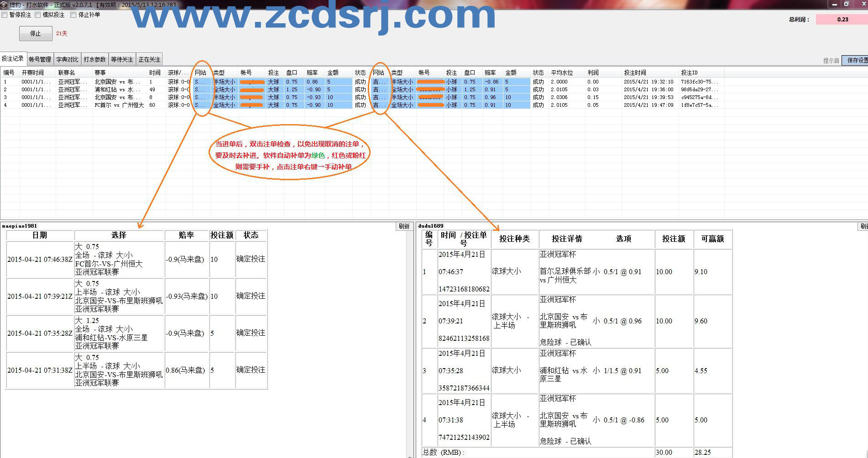Show the 正在关注 tab
Image resolution: width=868 pixels, height=458 pixels.
point(149,59)
